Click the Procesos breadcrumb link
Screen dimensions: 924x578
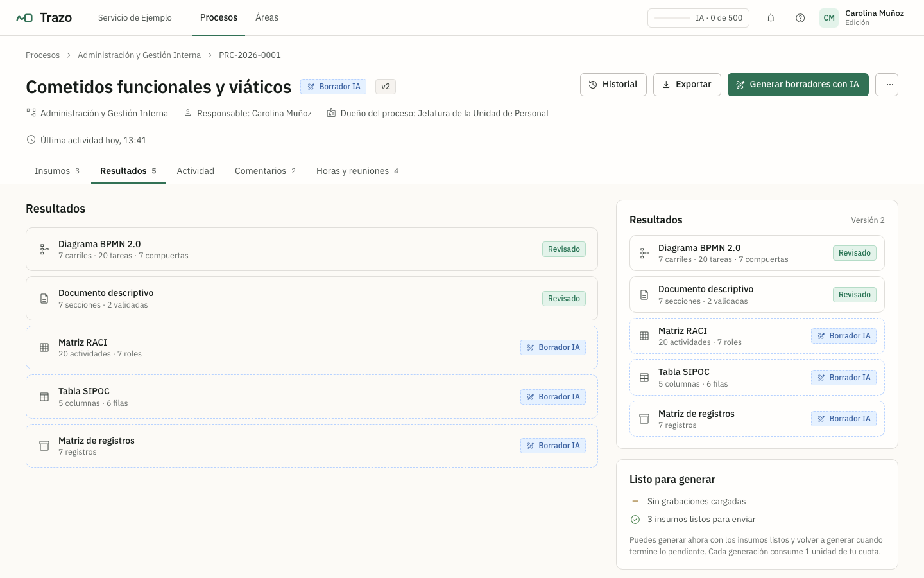click(42, 55)
